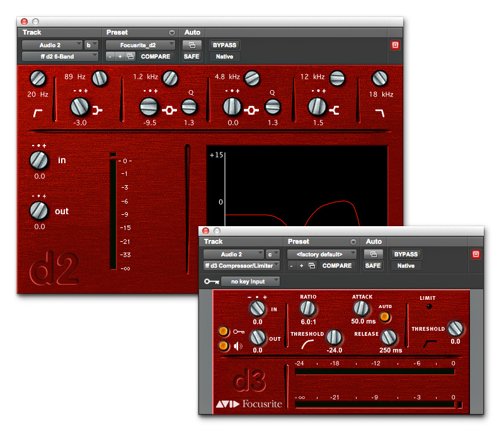Click the d3 RELEASE knob
The height and width of the screenshot is (441, 504).
[389, 337]
